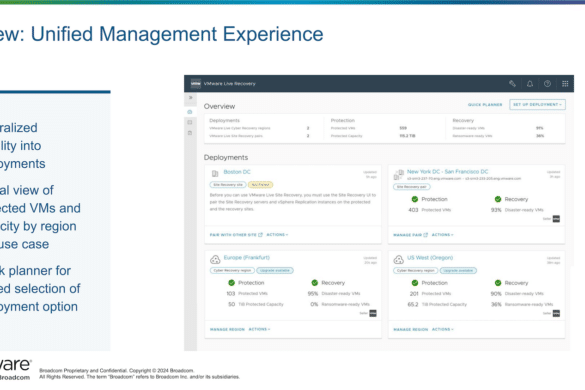
Task: Click Manage Region on Europe (Frankfurt) card
Action: pyautogui.click(x=227, y=329)
